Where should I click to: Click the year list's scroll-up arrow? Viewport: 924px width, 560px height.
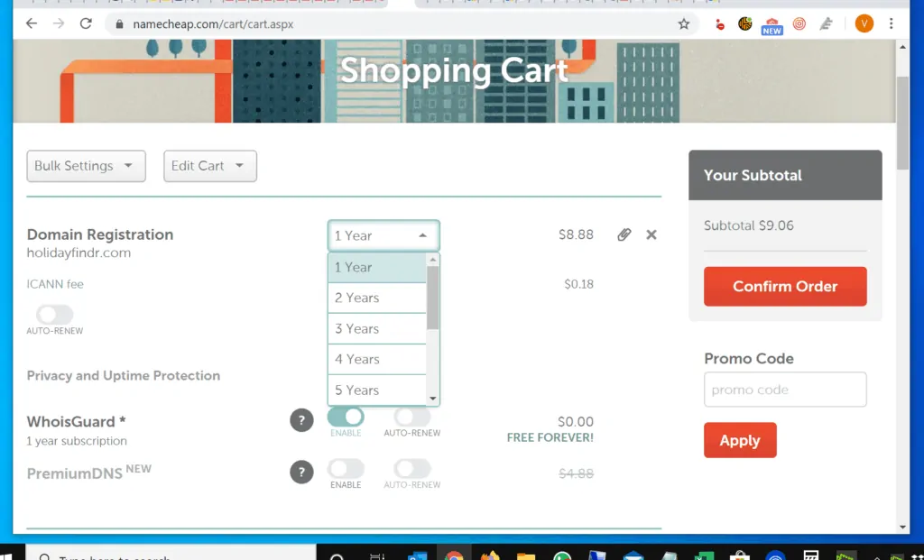(x=433, y=260)
